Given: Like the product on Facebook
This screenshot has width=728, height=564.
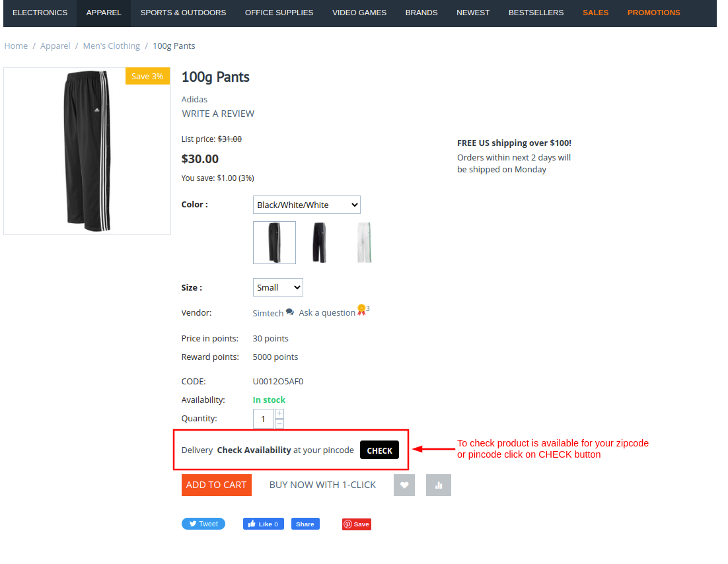Looking at the screenshot, I should coord(263,524).
